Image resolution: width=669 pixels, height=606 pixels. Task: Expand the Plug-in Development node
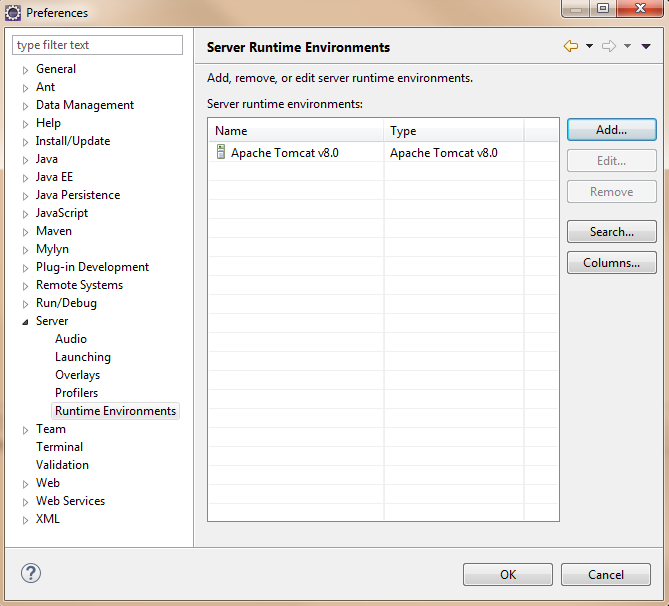25,268
